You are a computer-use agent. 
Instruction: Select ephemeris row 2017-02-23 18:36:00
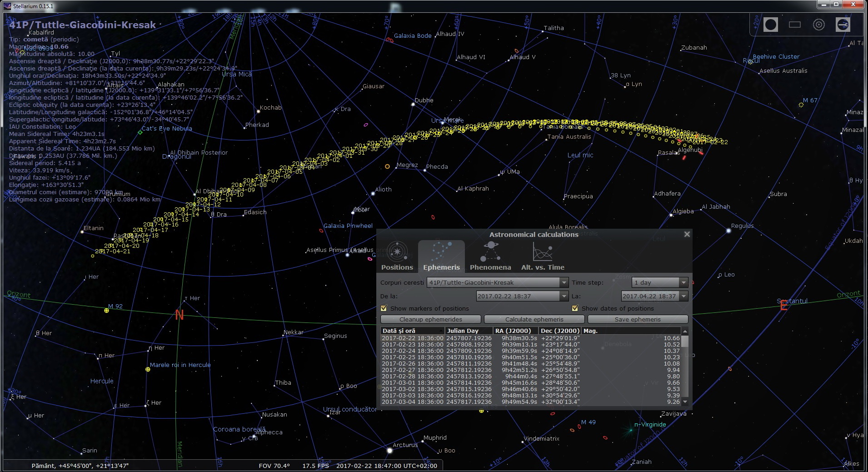coord(530,345)
